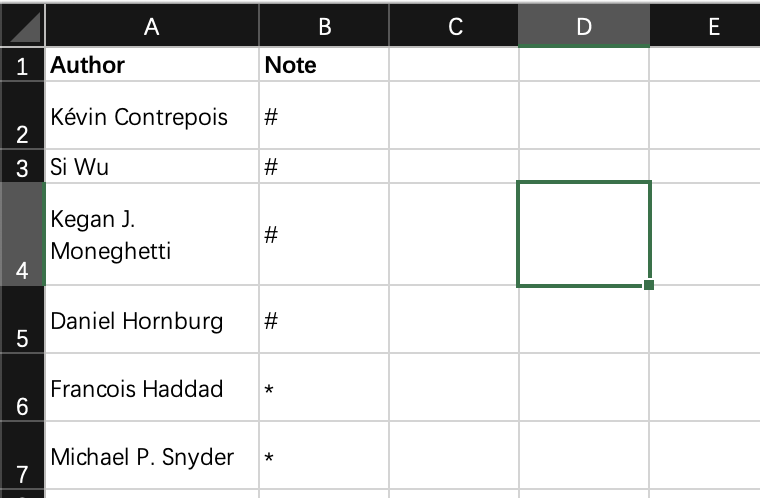The image size is (760, 498).
Task: Select column C header
Action: click(x=454, y=25)
